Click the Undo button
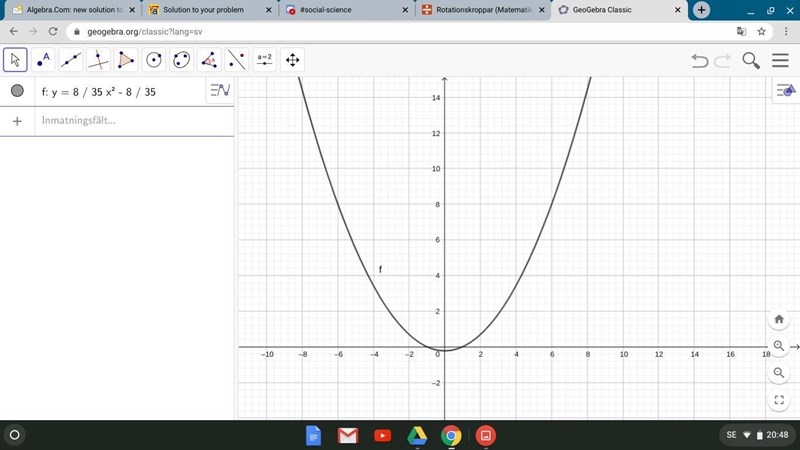This screenshot has height=450, width=800. 700,61
